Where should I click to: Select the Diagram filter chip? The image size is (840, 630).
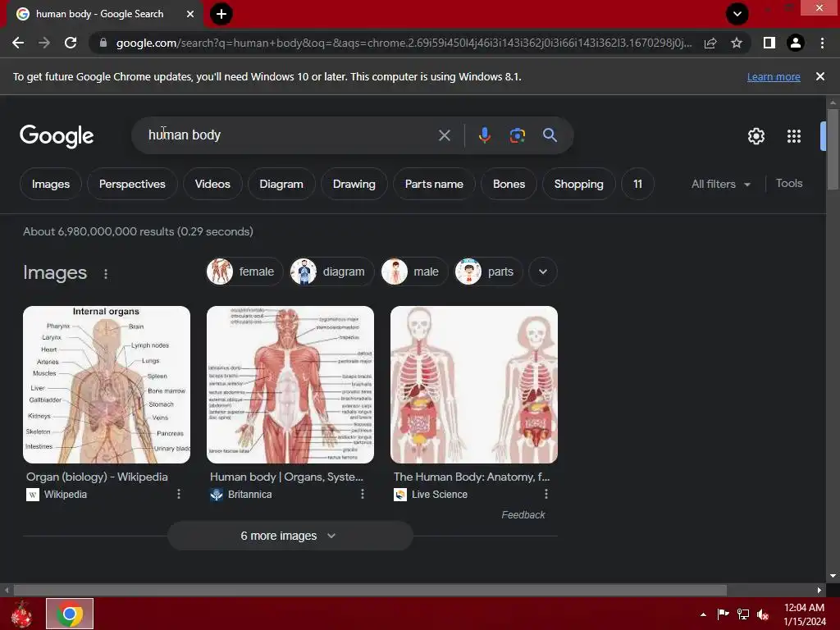[281, 184]
